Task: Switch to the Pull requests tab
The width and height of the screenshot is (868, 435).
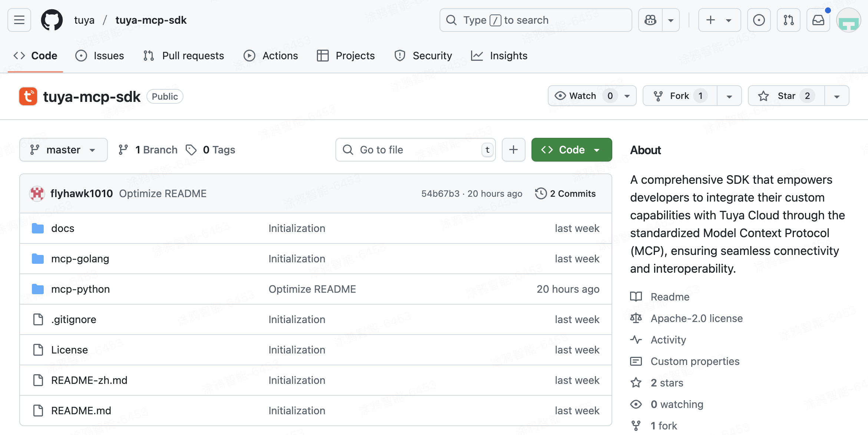Action: click(x=184, y=56)
